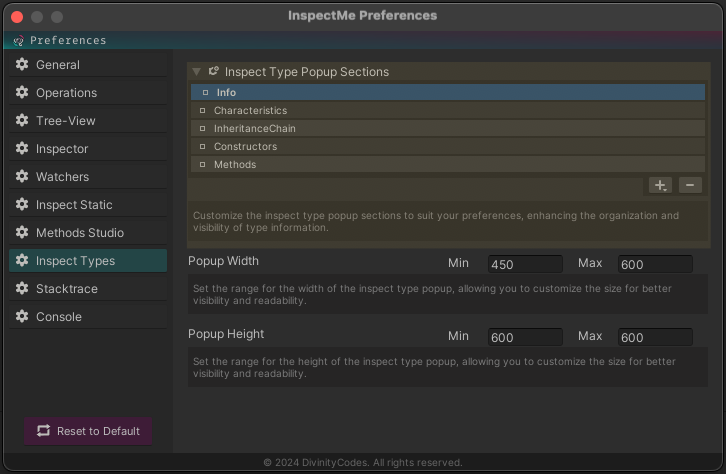Click the drag handle icon on Characteristics row
Viewport: 726px width, 474px height.
(x=202, y=111)
